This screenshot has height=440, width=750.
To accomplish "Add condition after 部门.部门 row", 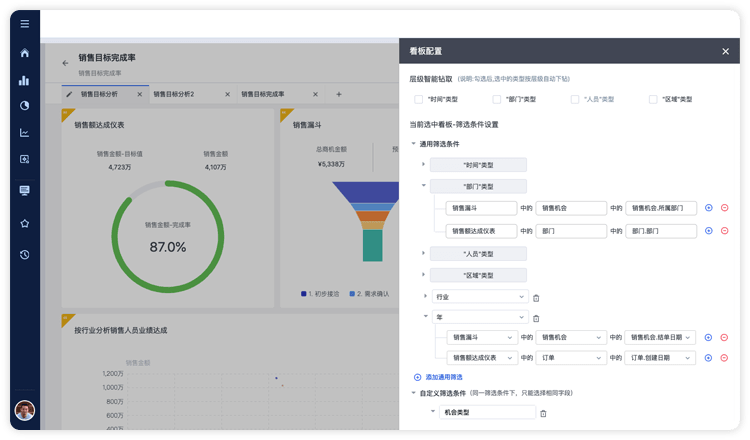I will 709,231.
